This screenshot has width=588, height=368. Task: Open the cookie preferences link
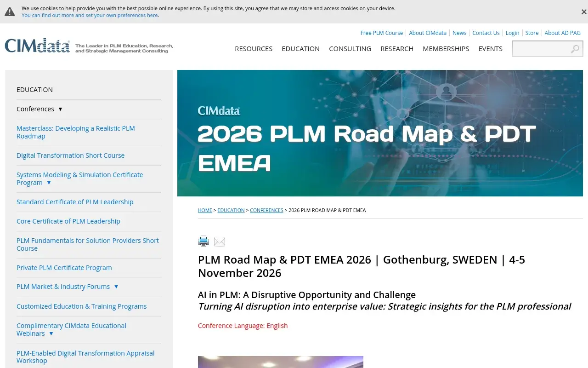(90, 15)
